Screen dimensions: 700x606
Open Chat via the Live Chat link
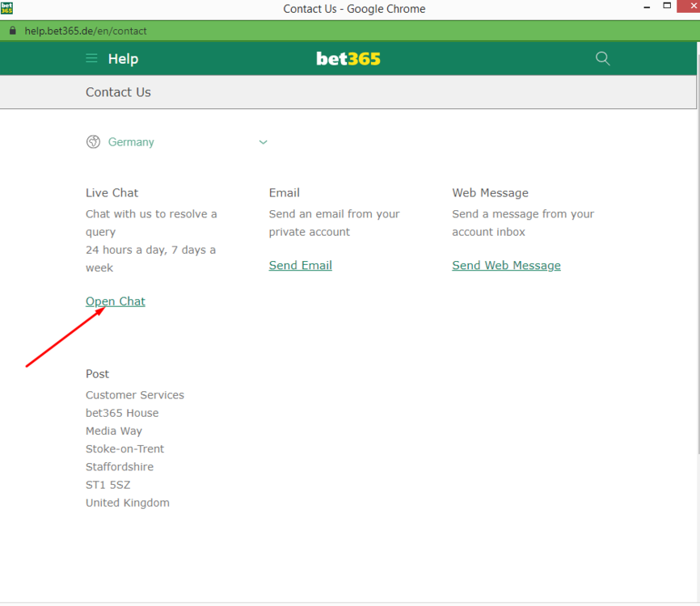pos(116,301)
